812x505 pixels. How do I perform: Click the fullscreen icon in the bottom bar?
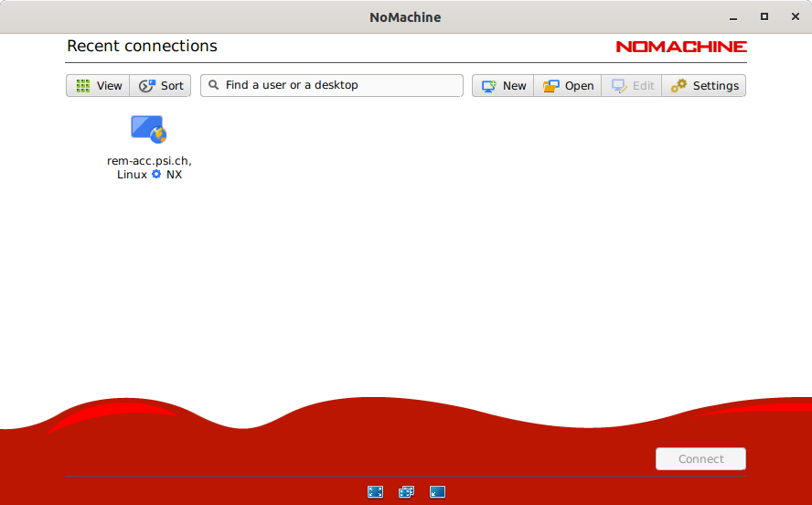pos(375,491)
